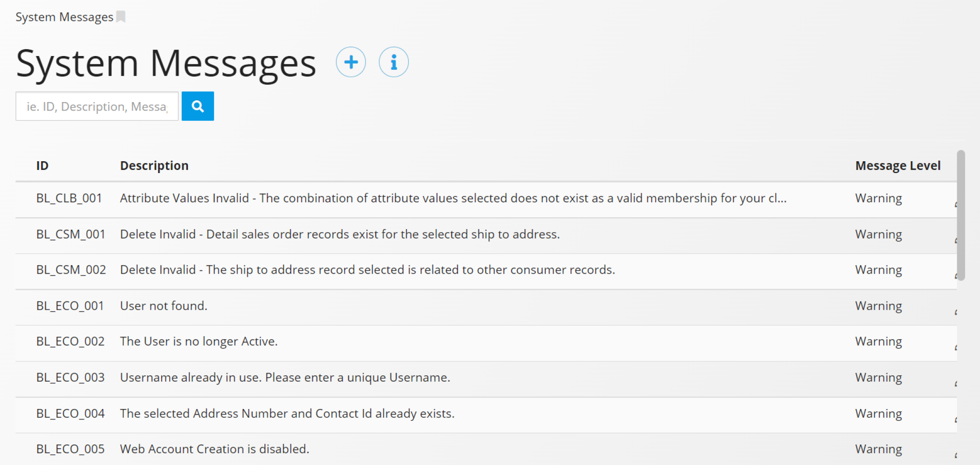The height and width of the screenshot is (465, 980).
Task: Sort by the ID column header
Action: (42, 165)
